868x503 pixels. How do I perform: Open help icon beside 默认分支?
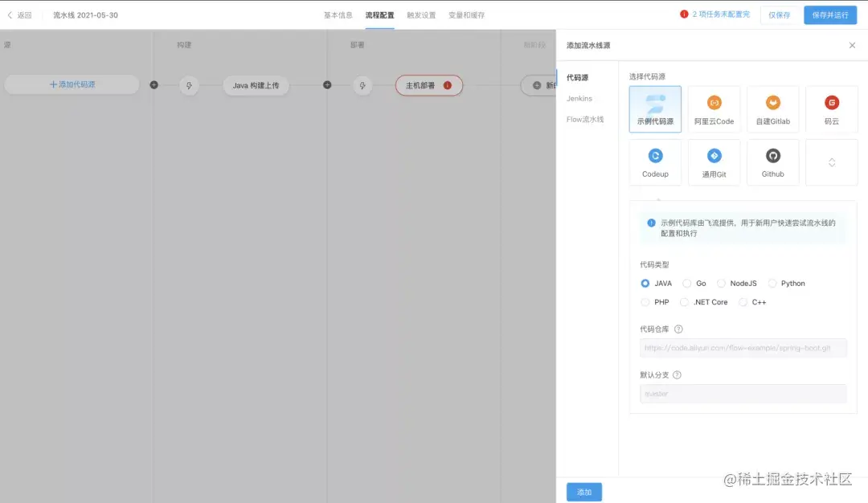point(677,375)
